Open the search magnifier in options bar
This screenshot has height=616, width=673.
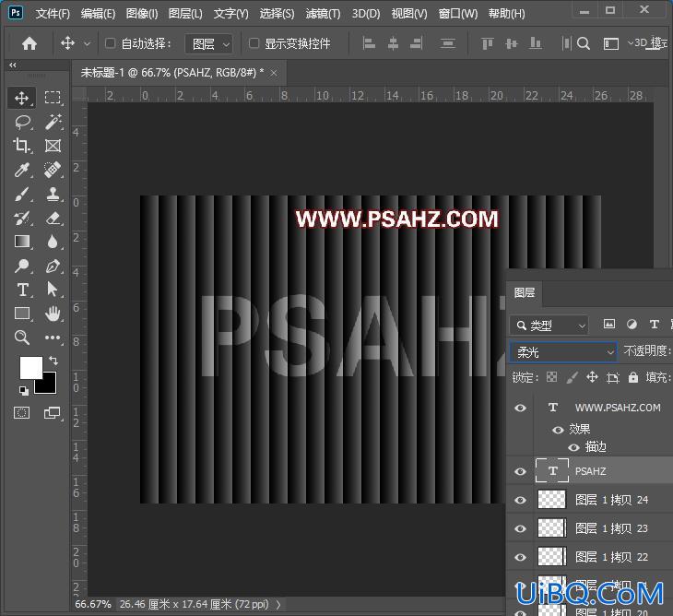pyautogui.click(x=584, y=43)
